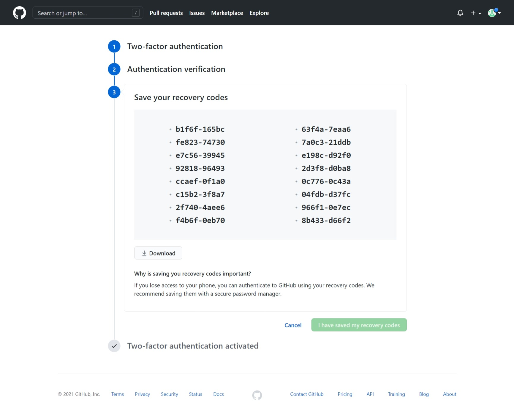This screenshot has width=514, height=420.
Task: Click the I have saved my recovery codes button
Action: [358, 325]
